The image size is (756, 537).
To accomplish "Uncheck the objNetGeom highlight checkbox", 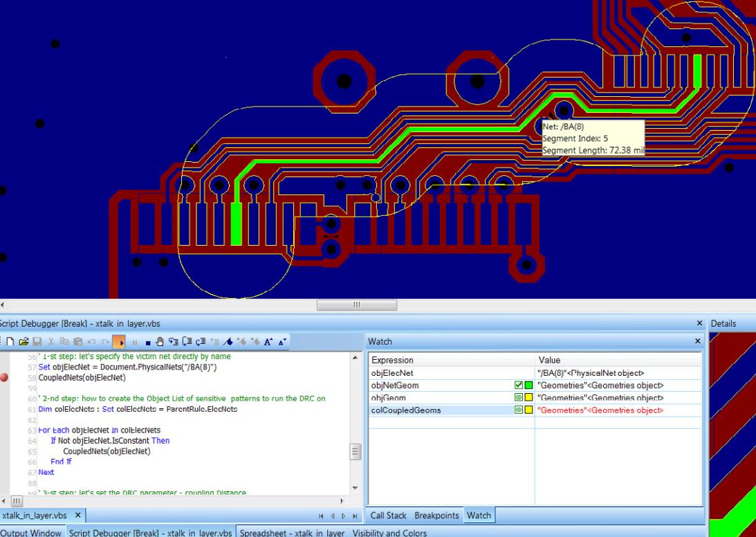I will [x=520, y=385].
